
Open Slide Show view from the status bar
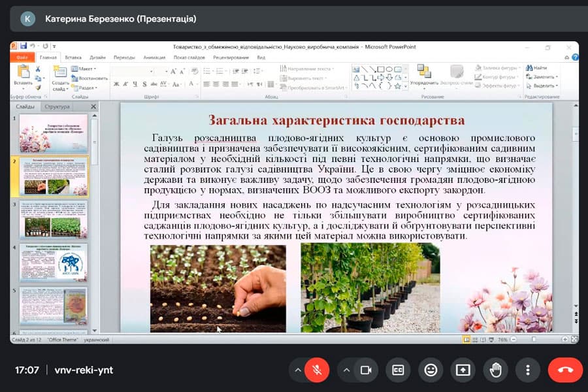pos(491,339)
